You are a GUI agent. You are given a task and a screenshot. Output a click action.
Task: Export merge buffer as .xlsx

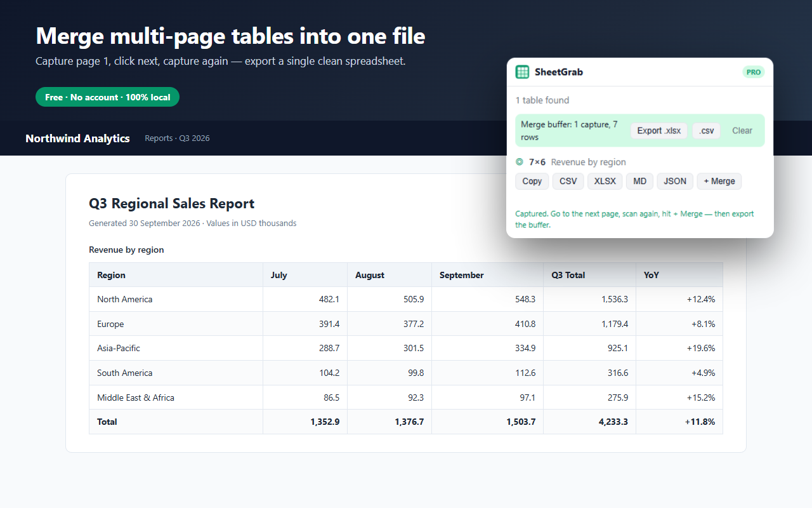(x=658, y=131)
